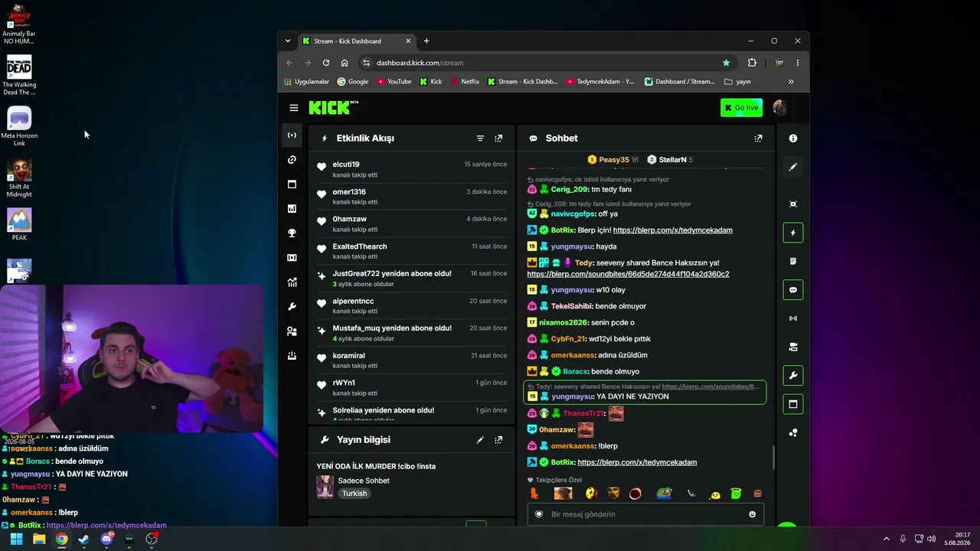
Task: Open the blerp soundbites link in Tedy's message
Action: pyautogui.click(x=628, y=274)
